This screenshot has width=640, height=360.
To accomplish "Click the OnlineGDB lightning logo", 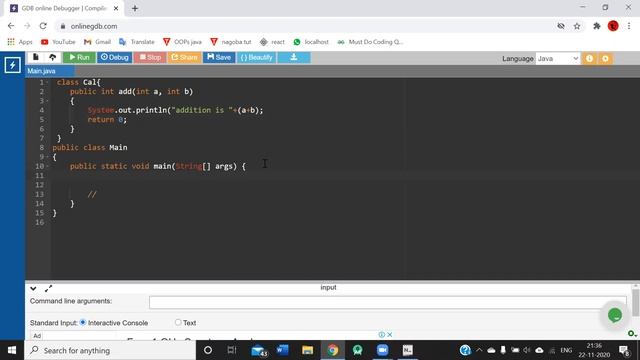I will pos(12,65).
